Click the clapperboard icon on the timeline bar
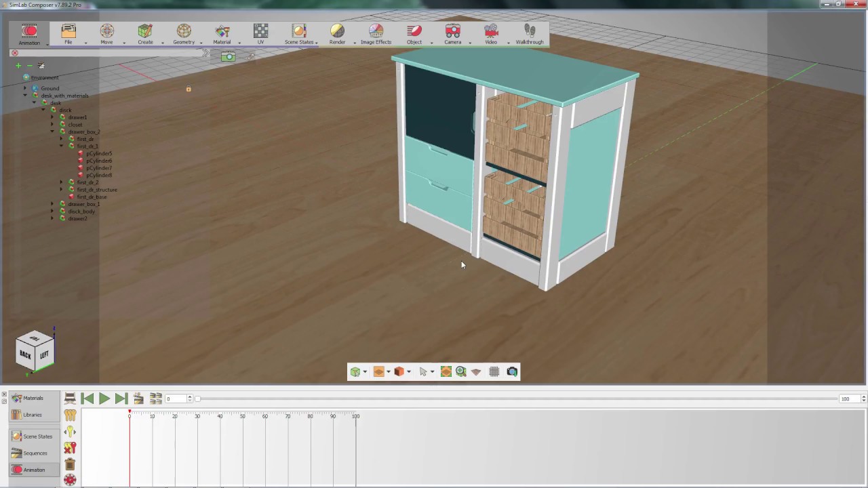Image resolution: width=868 pixels, height=488 pixels. [138, 399]
